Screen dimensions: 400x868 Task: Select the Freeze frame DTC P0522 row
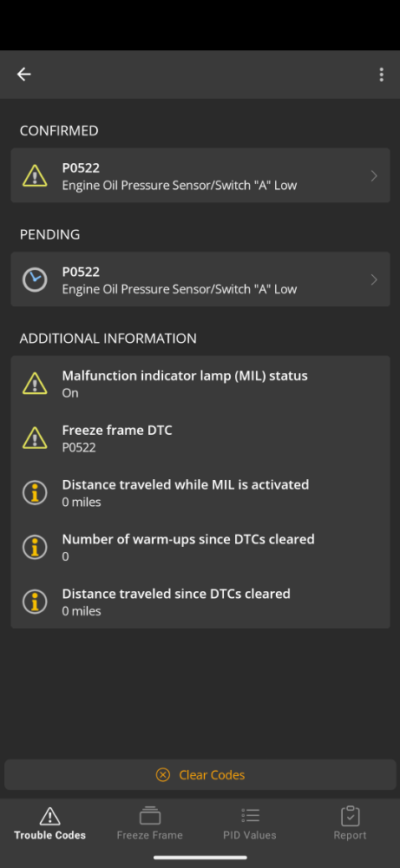coord(200,437)
